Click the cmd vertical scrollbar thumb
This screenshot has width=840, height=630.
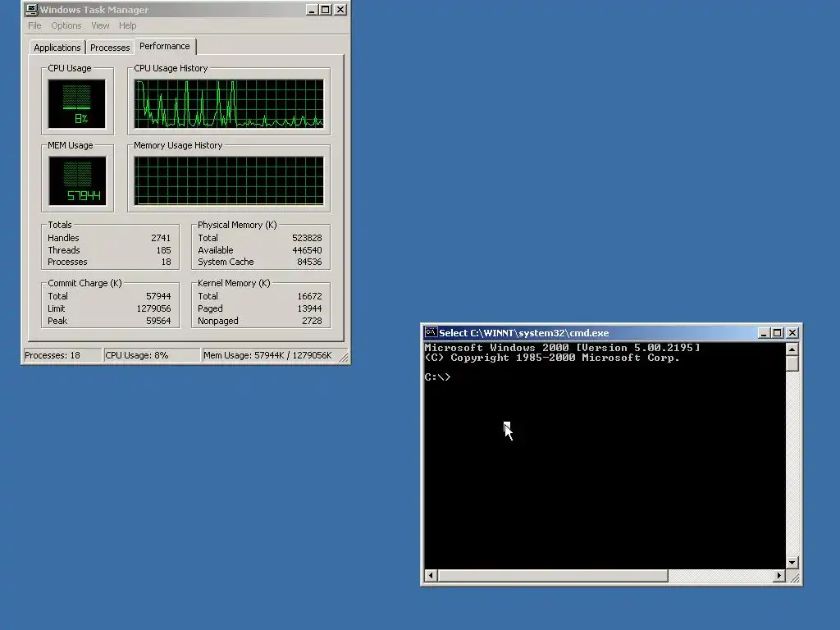click(x=792, y=363)
